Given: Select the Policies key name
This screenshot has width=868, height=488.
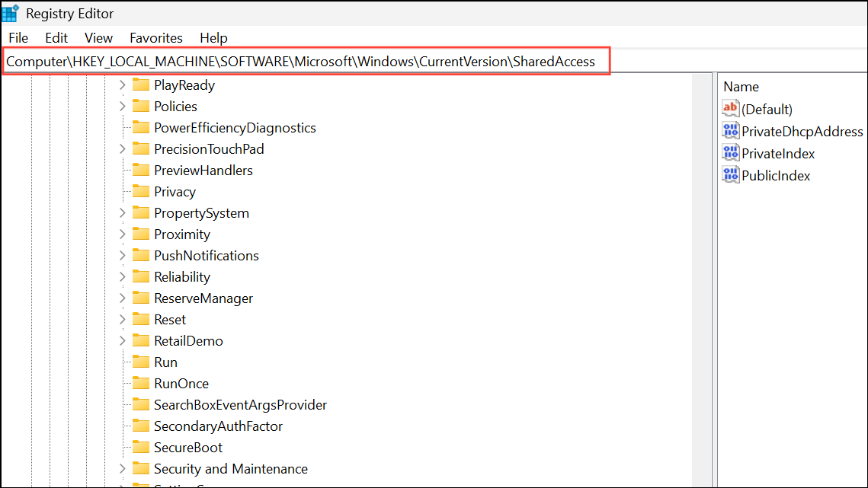Looking at the screenshot, I should pos(175,107).
